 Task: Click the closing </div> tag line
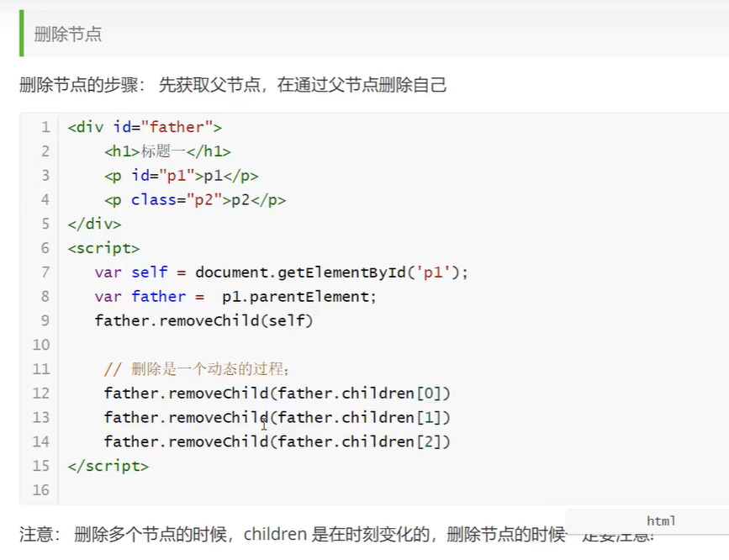94,224
